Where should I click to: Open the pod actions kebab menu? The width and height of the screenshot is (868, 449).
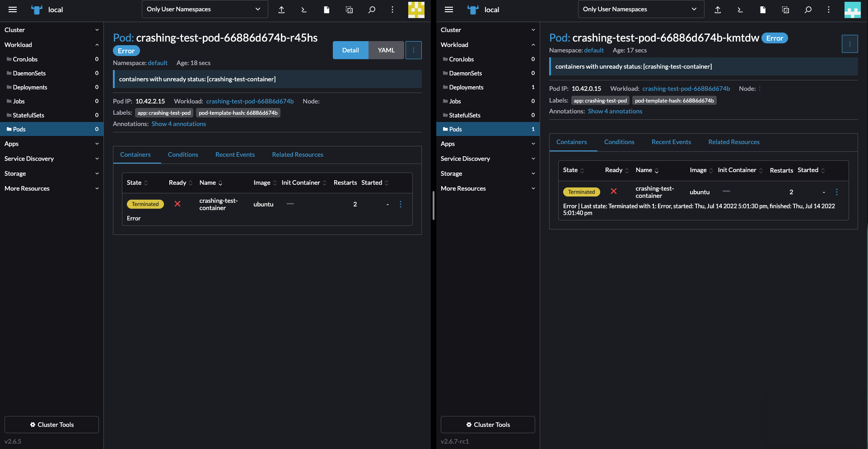tap(414, 50)
